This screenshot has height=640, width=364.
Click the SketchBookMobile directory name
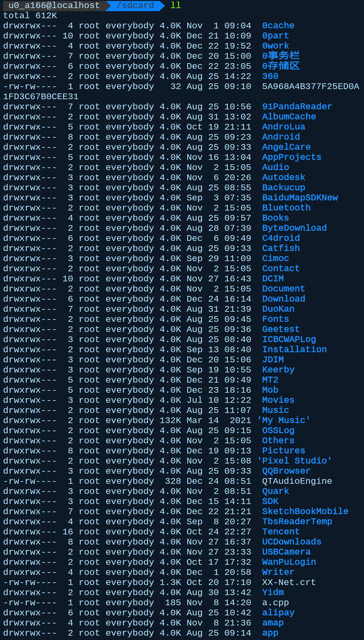(305, 511)
